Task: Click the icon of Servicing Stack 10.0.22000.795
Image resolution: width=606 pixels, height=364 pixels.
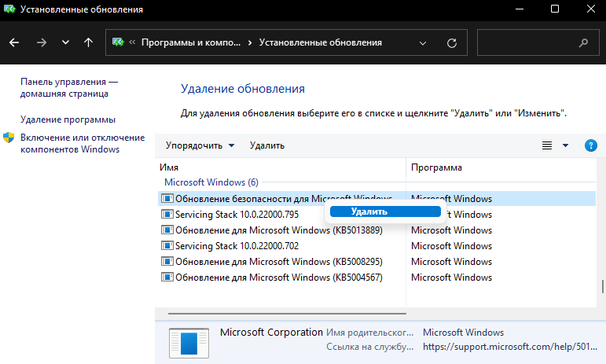Action: pos(167,214)
